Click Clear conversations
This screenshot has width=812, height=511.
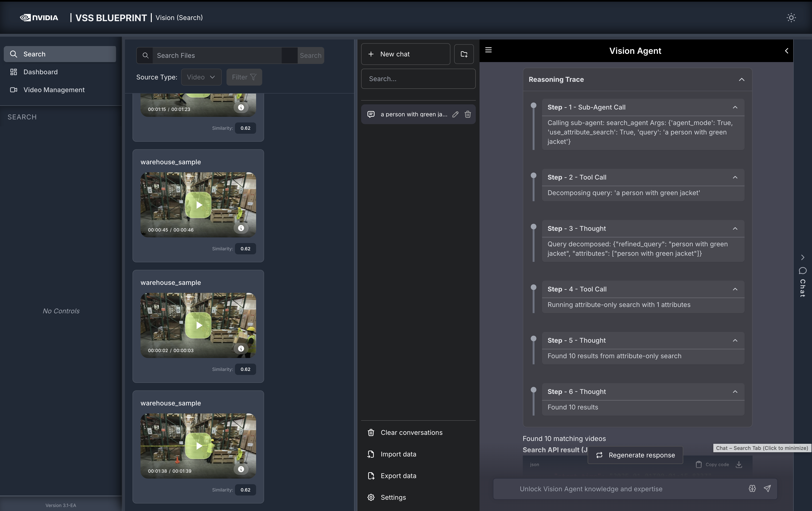411,432
